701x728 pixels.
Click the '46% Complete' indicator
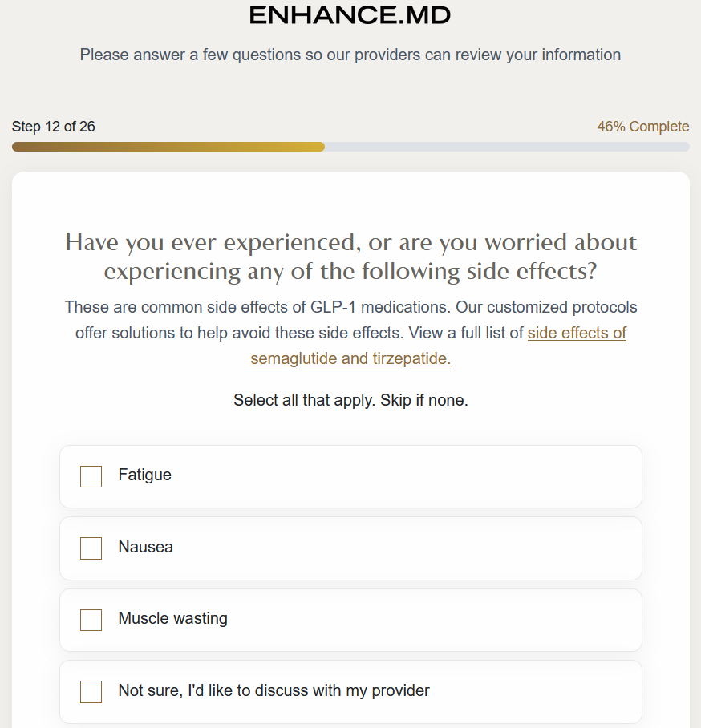click(642, 127)
